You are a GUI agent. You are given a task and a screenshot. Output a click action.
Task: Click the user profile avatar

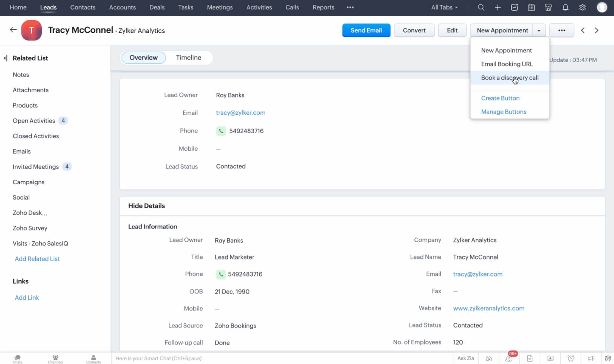tap(602, 7)
